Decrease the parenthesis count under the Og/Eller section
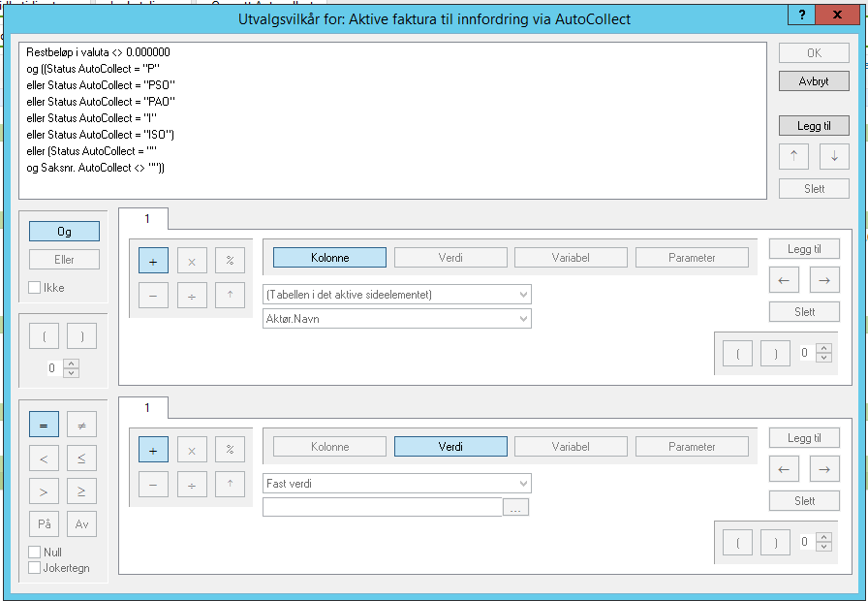868x601 pixels. [71, 373]
